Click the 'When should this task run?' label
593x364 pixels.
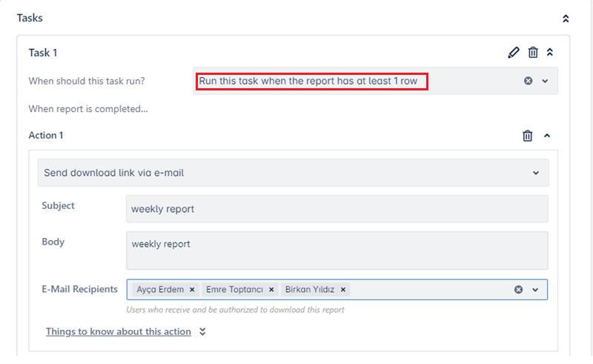(87, 81)
